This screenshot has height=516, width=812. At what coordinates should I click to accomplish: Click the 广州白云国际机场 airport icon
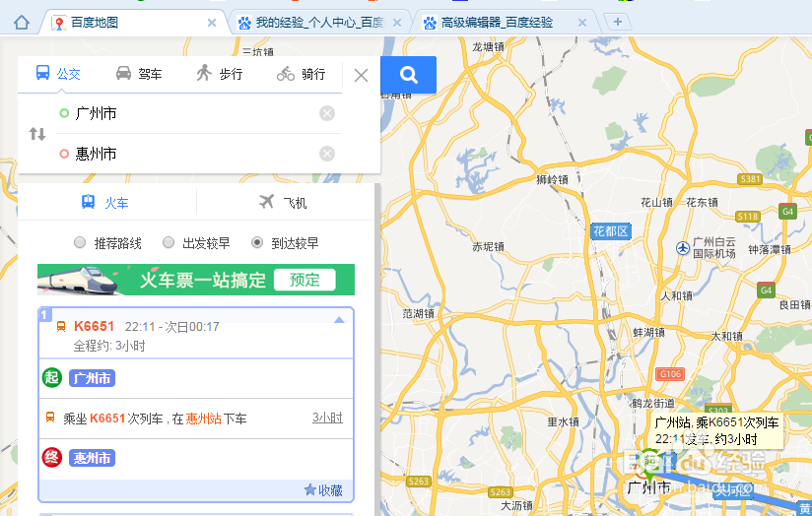[x=683, y=248]
